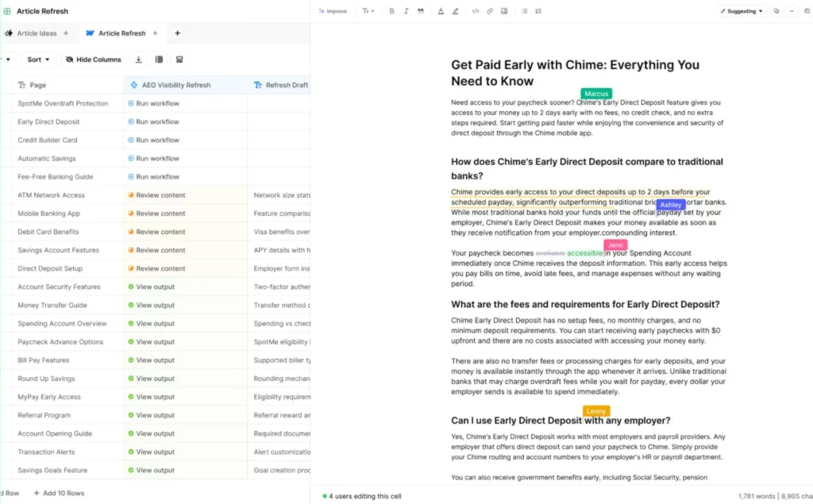Run workflow for SpotMe Overdraft Protection
This screenshot has height=504, width=813.
click(153, 104)
